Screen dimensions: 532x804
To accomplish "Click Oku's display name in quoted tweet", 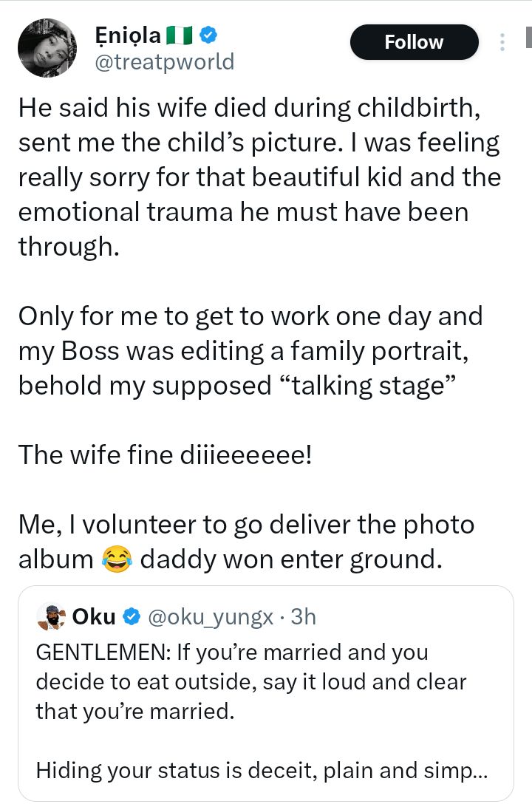I will pyautogui.click(x=94, y=616).
